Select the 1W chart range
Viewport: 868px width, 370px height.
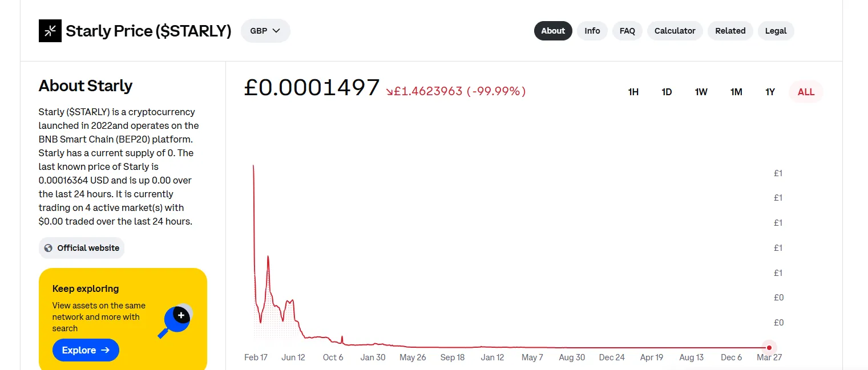click(x=701, y=92)
